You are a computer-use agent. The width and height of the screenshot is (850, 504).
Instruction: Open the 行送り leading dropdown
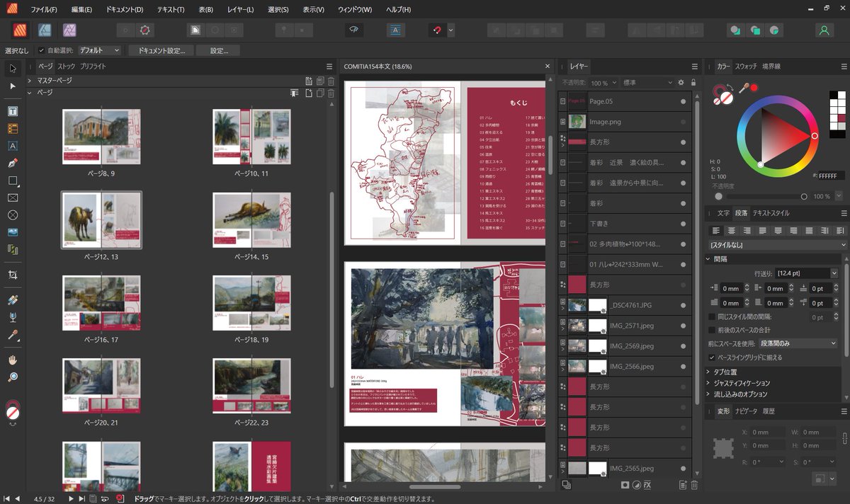(x=834, y=273)
